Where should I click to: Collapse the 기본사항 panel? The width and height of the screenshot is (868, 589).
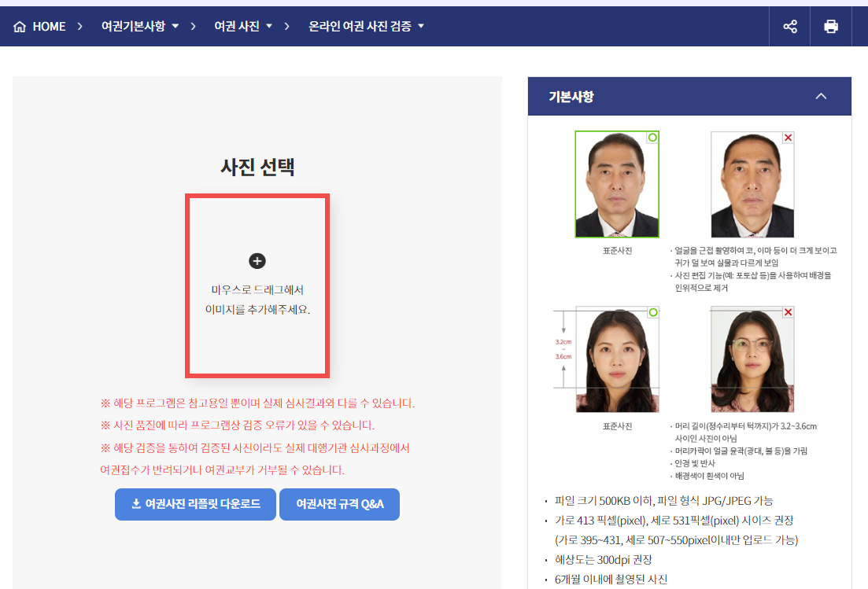[x=821, y=96]
